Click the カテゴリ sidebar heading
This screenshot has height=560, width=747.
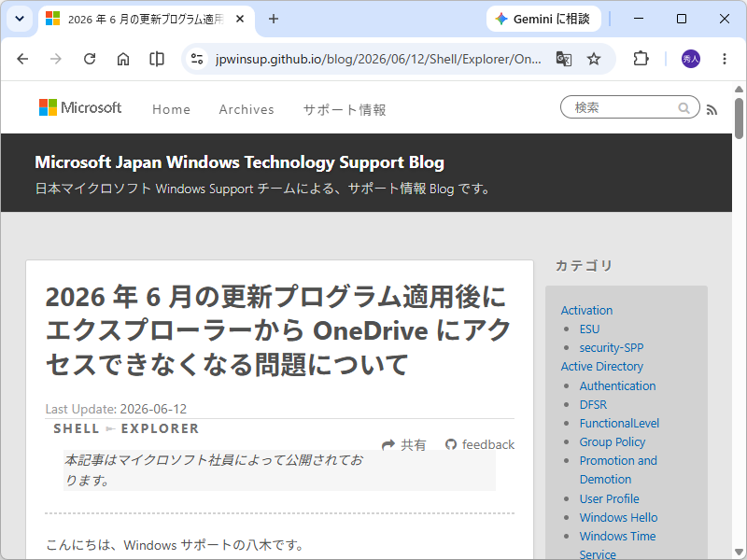pyautogui.click(x=584, y=266)
